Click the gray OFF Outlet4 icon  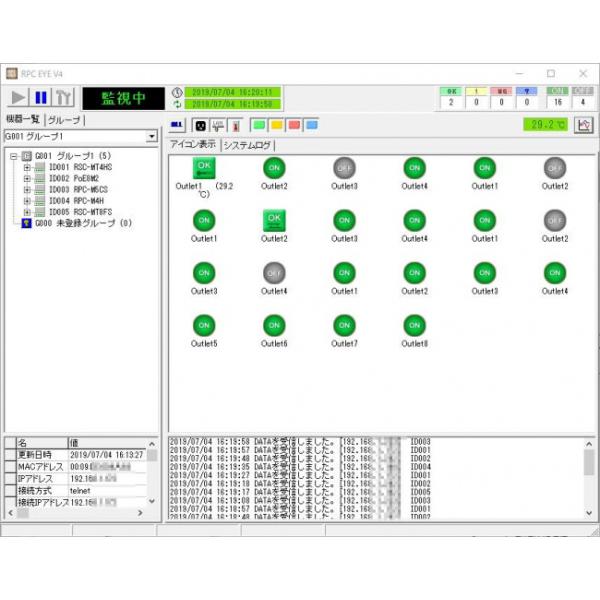pos(274,273)
